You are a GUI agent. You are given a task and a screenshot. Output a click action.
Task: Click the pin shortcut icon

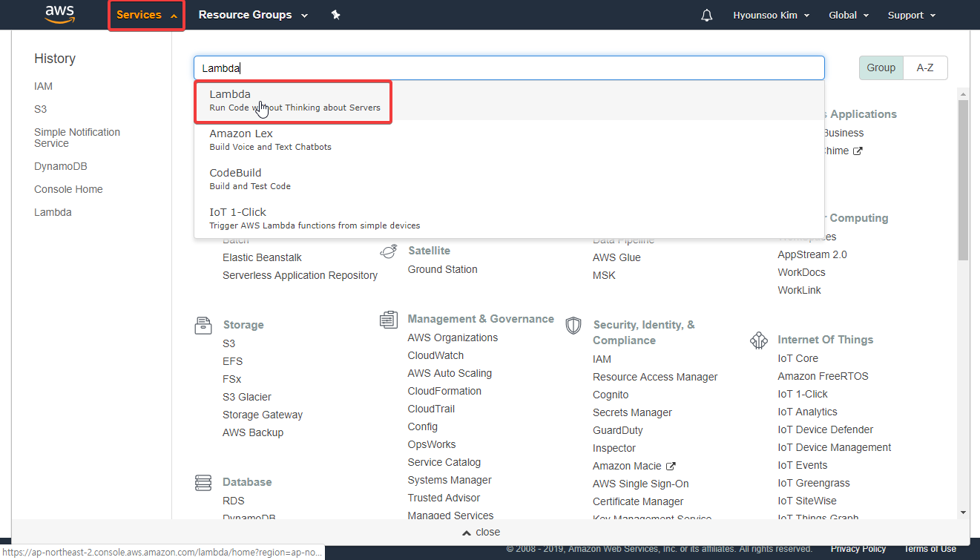pos(335,15)
